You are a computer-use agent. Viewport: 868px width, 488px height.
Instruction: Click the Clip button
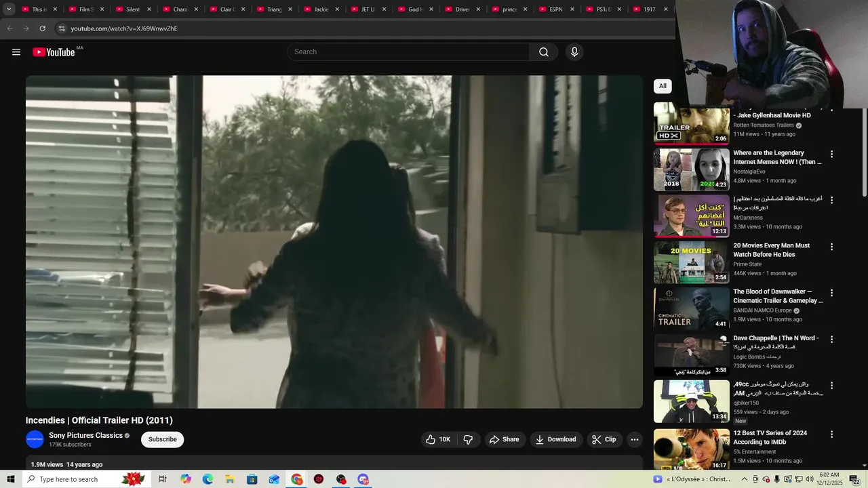pyautogui.click(x=604, y=439)
